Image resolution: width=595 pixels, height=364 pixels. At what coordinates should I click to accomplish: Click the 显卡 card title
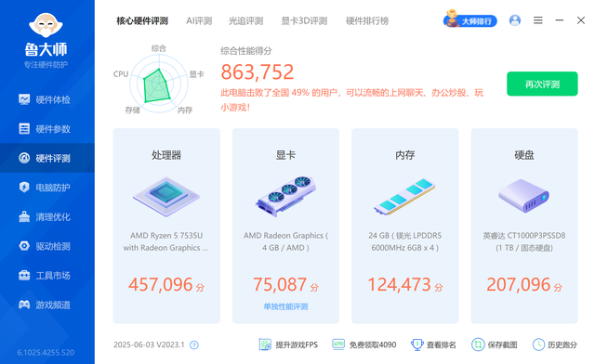click(x=285, y=155)
